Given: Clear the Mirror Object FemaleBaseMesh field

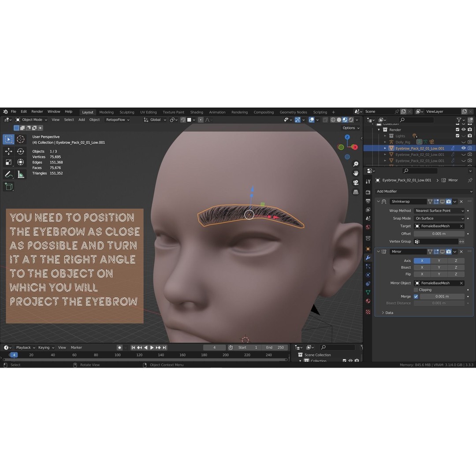Looking at the screenshot, I should (461, 283).
